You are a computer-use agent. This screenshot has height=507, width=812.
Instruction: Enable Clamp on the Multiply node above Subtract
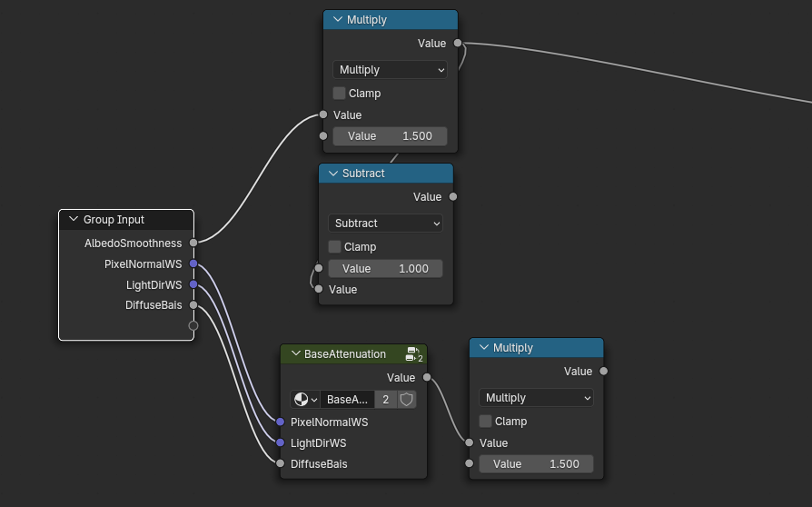pyautogui.click(x=339, y=94)
